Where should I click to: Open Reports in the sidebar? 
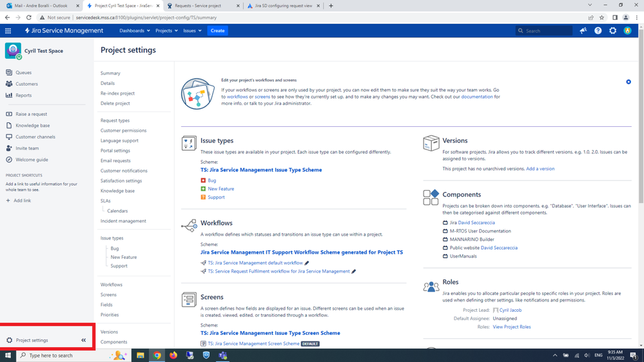tap(23, 95)
